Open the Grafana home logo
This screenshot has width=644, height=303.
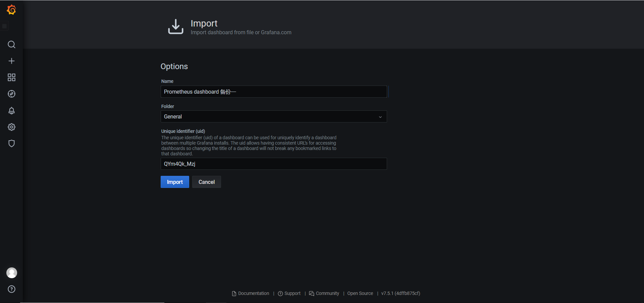coord(11,10)
